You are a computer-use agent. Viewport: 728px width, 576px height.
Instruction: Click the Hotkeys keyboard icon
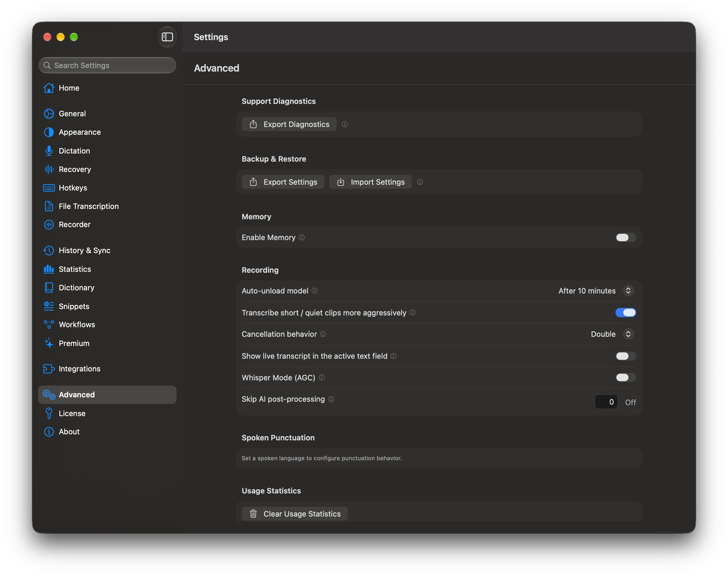point(49,188)
